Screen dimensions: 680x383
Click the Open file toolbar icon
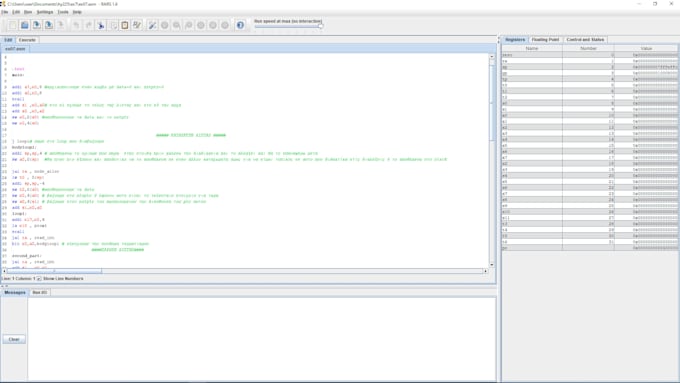(x=25, y=25)
